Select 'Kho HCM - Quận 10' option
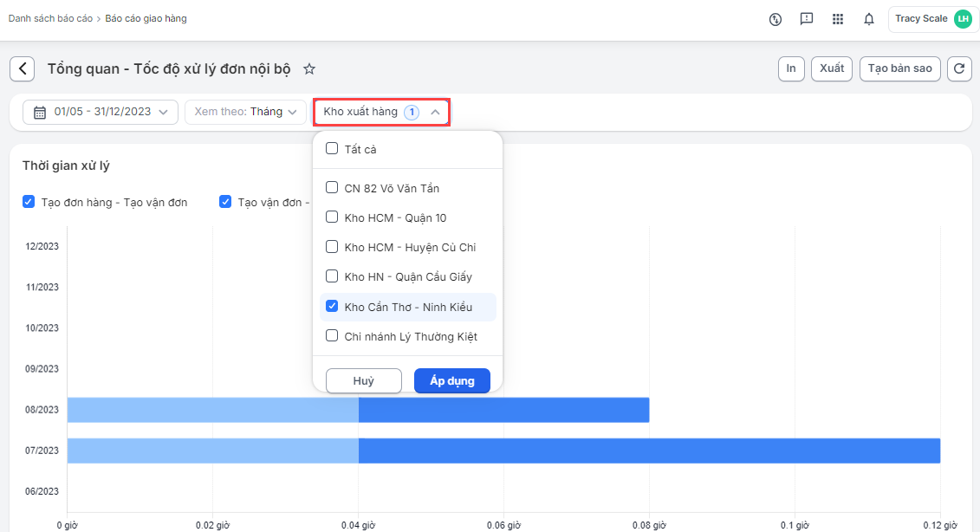The height and width of the screenshot is (532, 980). coord(332,217)
